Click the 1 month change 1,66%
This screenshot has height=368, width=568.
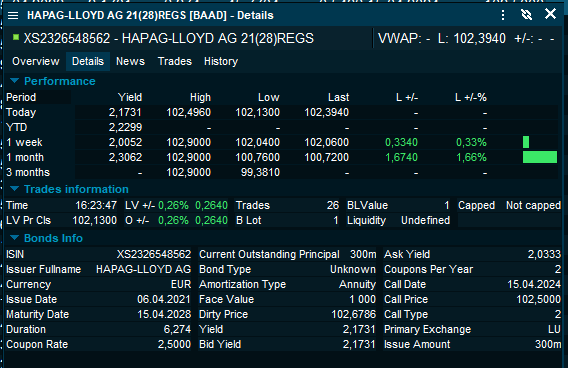(471, 158)
